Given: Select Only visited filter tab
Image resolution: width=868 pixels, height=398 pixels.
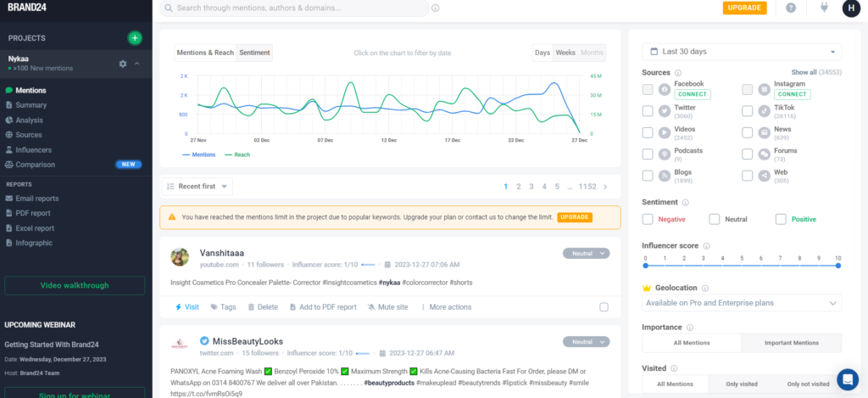Looking at the screenshot, I should click(x=742, y=384).
